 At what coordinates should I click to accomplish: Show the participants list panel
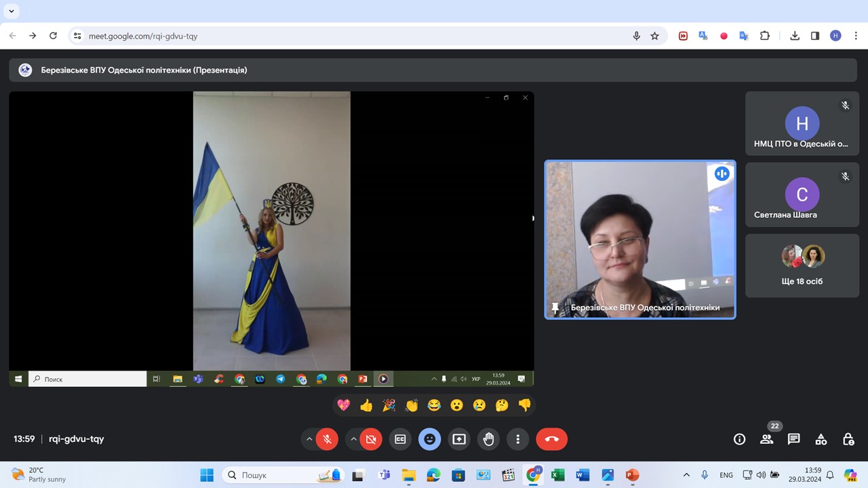point(766,439)
